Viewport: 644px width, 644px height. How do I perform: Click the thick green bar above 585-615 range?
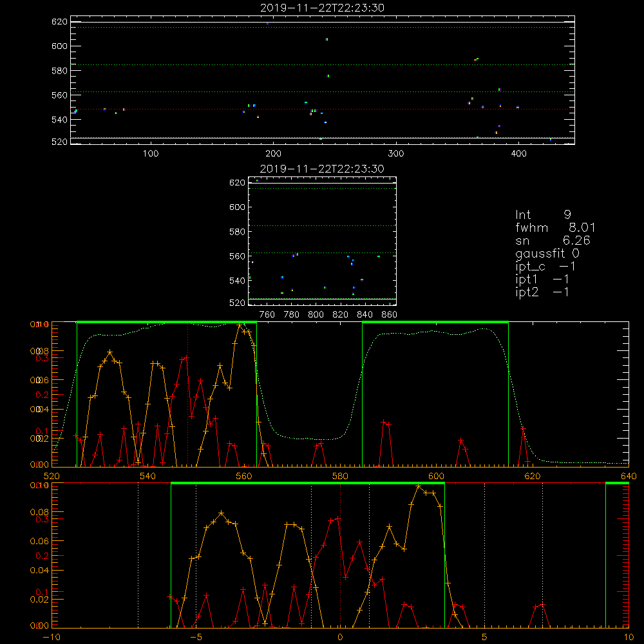point(435,322)
